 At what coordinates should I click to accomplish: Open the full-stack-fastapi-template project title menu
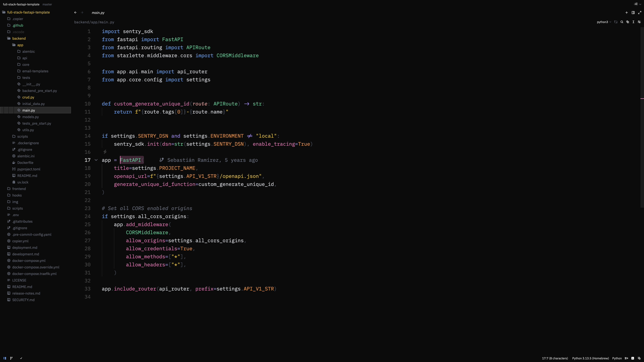(x=21, y=4)
